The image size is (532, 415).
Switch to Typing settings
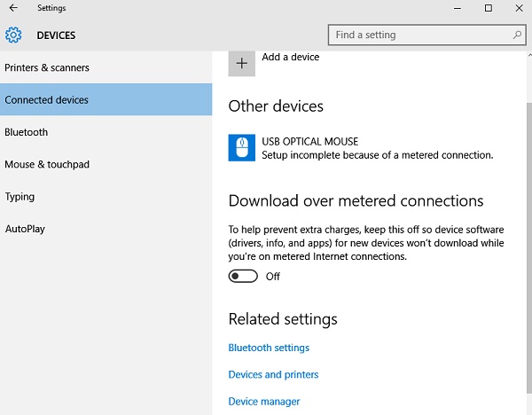click(x=20, y=197)
